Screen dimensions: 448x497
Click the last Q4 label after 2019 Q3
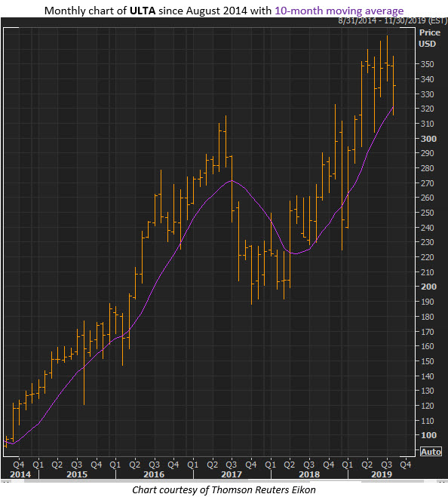click(406, 465)
